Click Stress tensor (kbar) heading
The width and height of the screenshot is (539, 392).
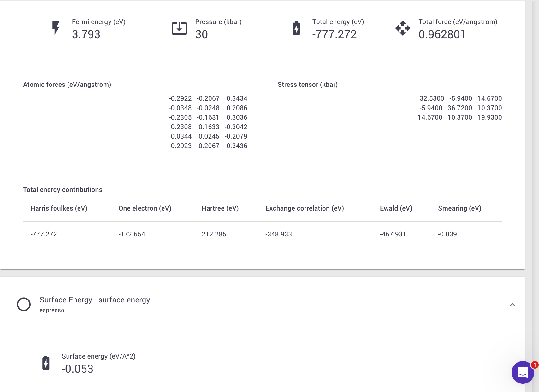(308, 85)
